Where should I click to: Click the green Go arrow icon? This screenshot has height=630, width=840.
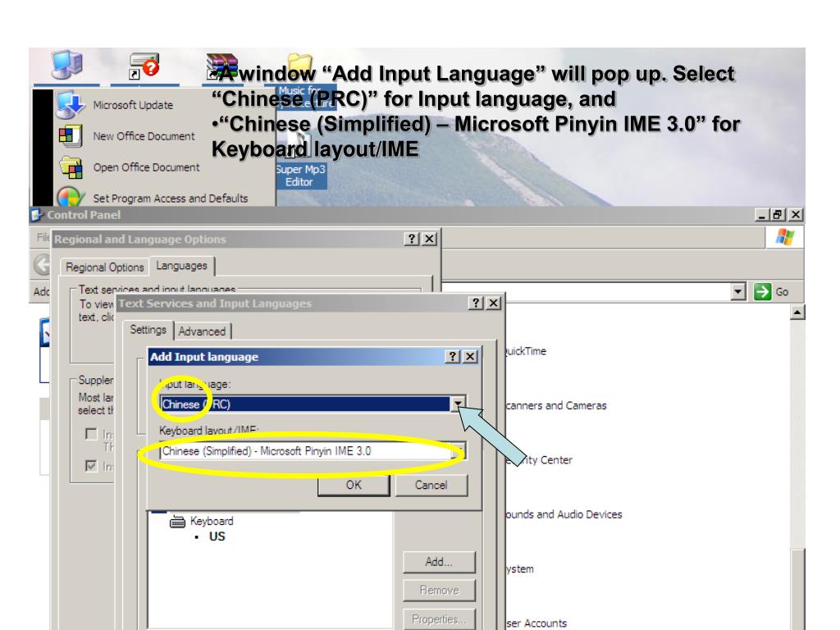(762, 292)
